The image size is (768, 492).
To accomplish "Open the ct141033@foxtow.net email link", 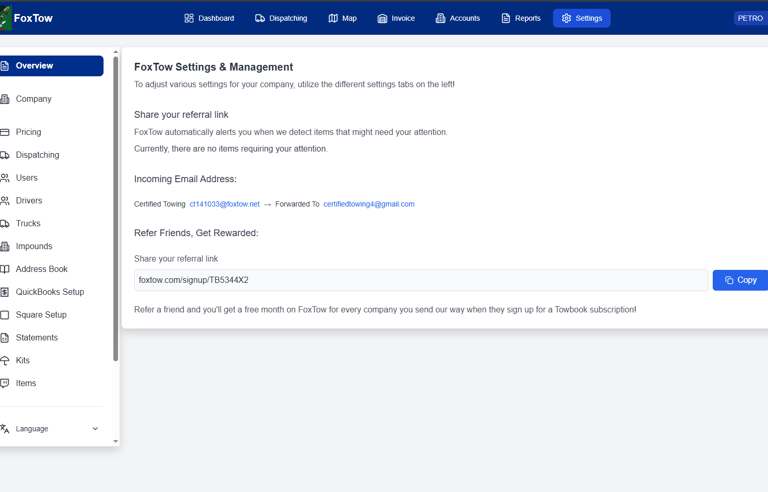I will 224,204.
